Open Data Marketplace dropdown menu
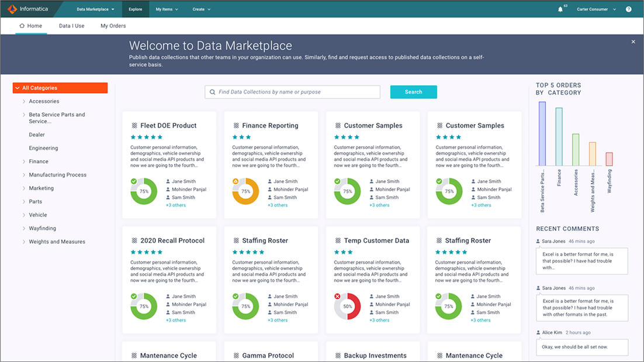The image size is (644, 362). [95, 9]
